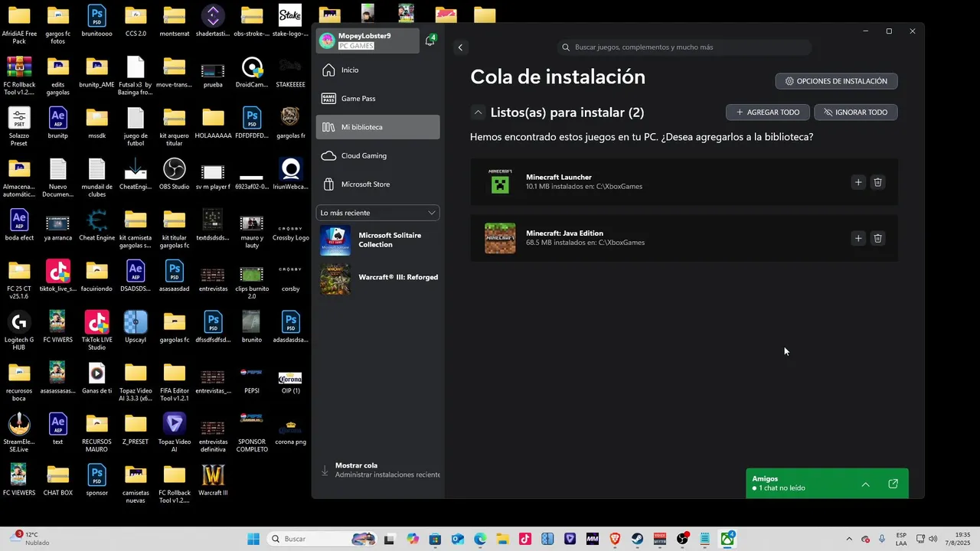The image size is (980, 551).
Task: Select FC Rollback Tool WinRAR archive icon
Action: [19, 76]
